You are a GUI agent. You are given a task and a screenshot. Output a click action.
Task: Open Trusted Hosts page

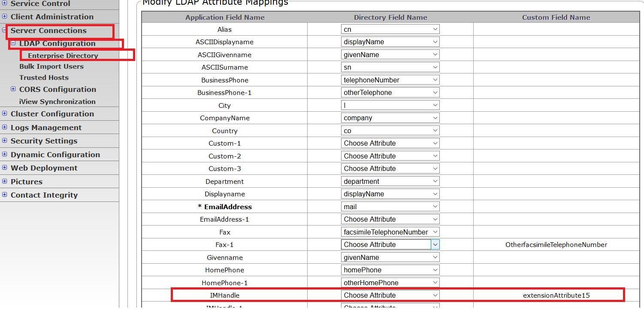click(x=44, y=78)
